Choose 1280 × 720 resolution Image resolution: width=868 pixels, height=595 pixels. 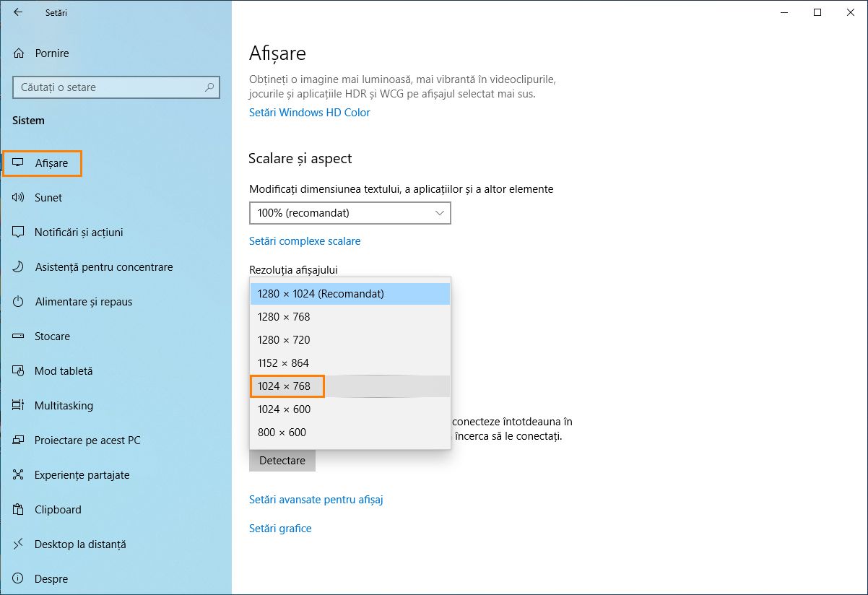[x=350, y=340]
